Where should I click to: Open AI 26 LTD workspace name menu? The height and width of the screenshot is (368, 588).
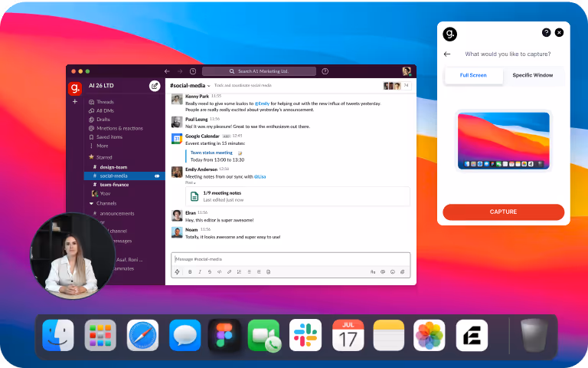[101, 86]
